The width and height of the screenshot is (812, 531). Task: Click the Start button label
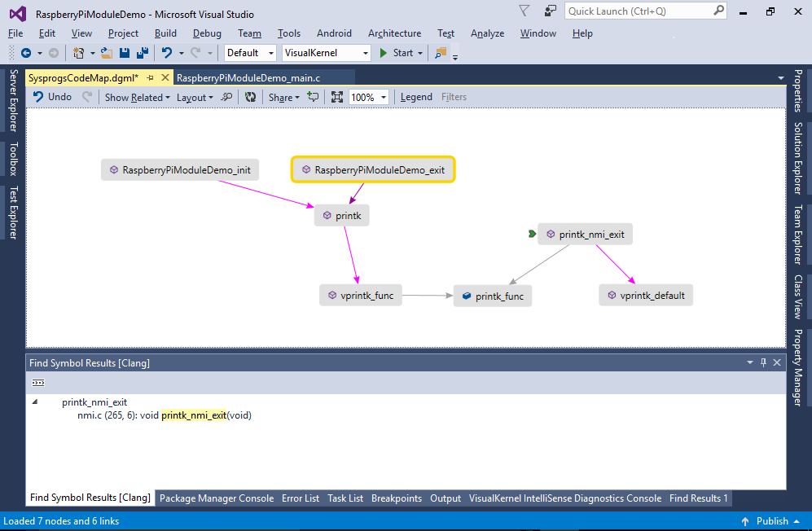tap(403, 53)
